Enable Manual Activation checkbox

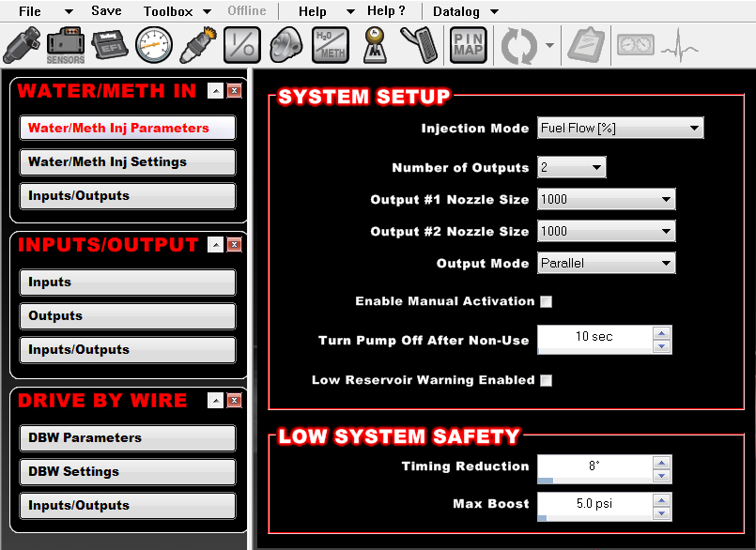click(x=547, y=302)
